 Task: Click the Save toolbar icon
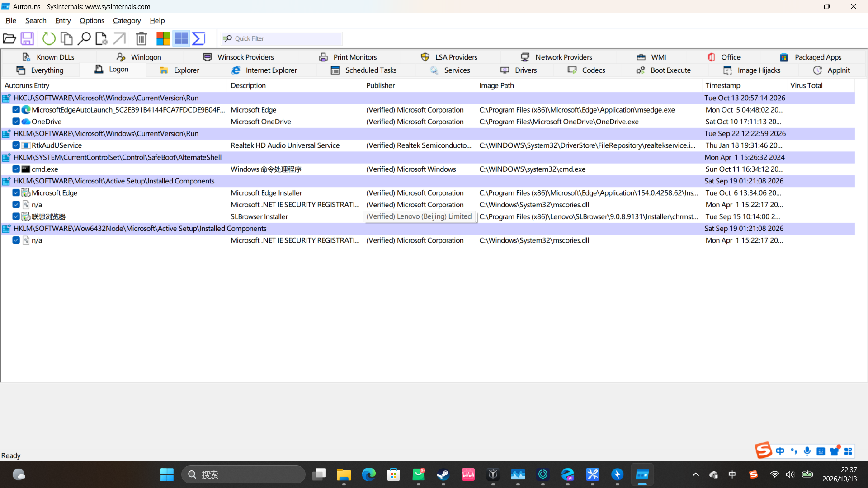(x=27, y=38)
